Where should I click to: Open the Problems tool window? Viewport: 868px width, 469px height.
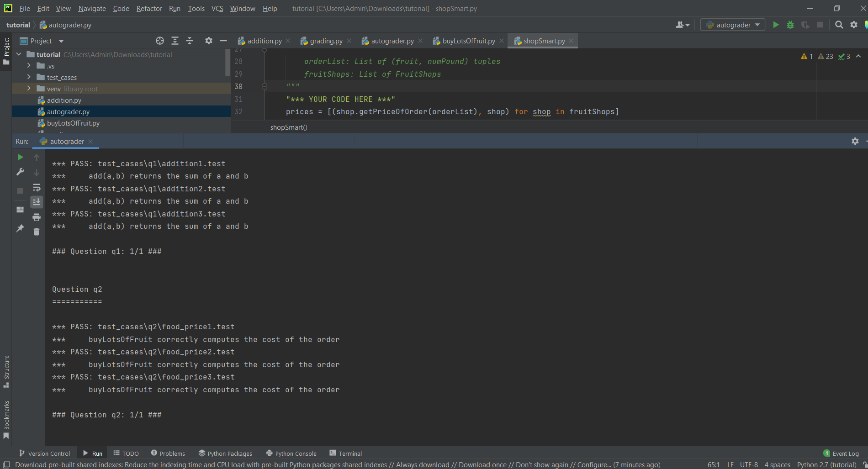(168, 453)
